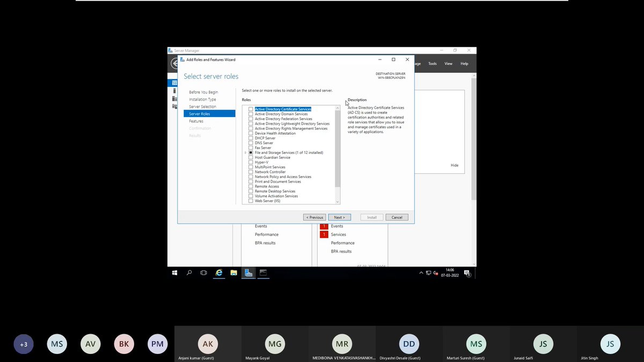This screenshot has width=644, height=362.
Task: Select the PM participant avatar
Action: click(158, 344)
